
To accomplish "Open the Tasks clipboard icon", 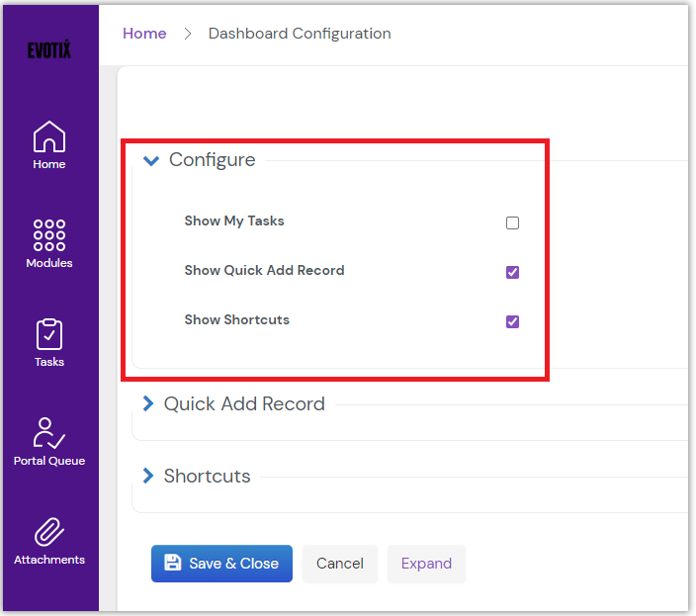I will [x=49, y=334].
